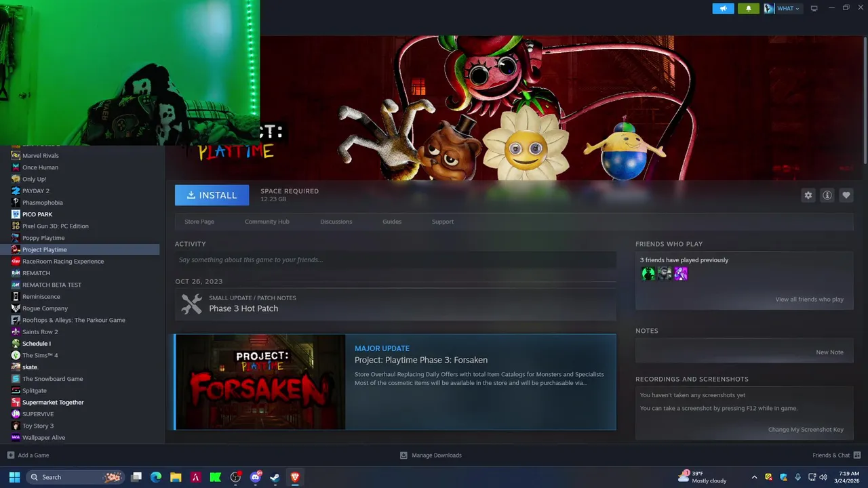This screenshot has height=488, width=868.
Task: Click the activity comment input field
Action: [x=395, y=260]
